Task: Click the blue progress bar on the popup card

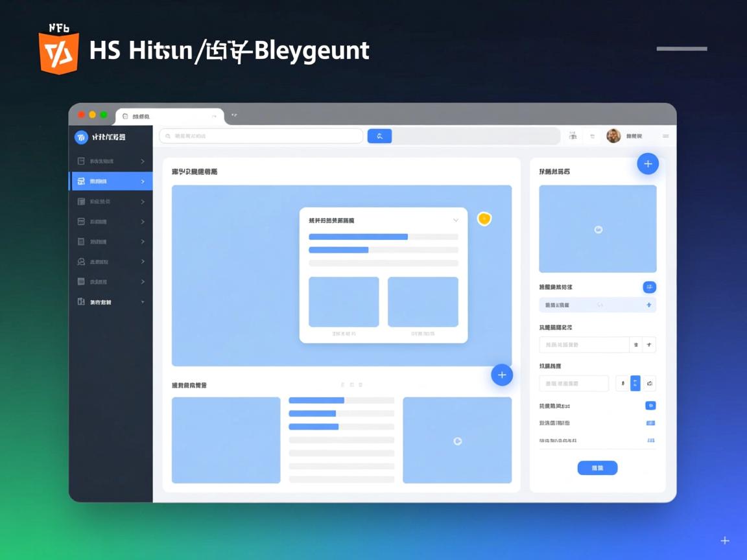Action: point(359,237)
